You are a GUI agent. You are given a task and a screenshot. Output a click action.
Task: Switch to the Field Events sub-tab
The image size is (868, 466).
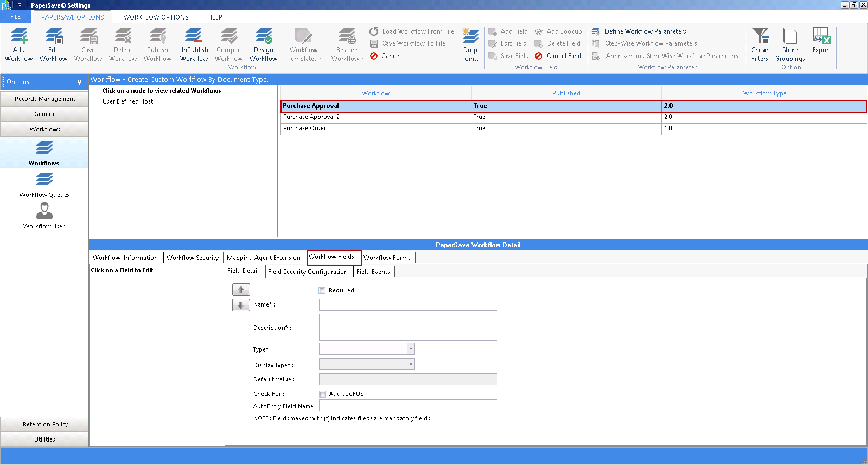pyautogui.click(x=373, y=272)
